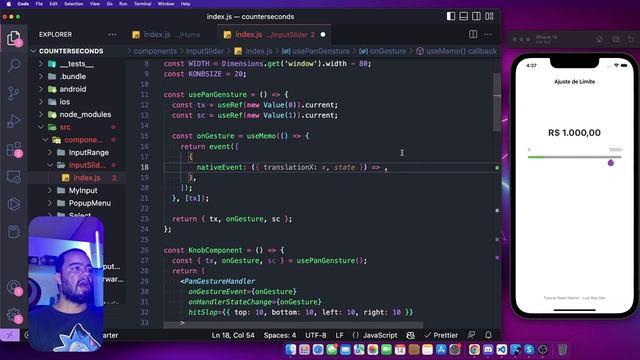Screen dimensions: 640x360
Task: Open the Go menu
Action: coord(109,4)
